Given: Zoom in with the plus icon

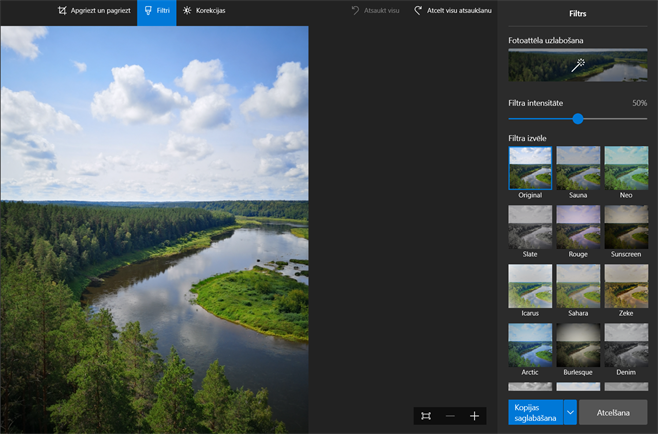Looking at the screenshot, I should [x=475, y=416].
